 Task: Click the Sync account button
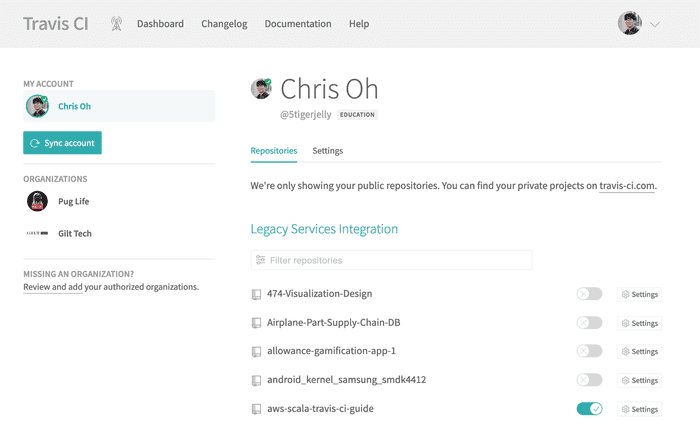tap(62, 143)
